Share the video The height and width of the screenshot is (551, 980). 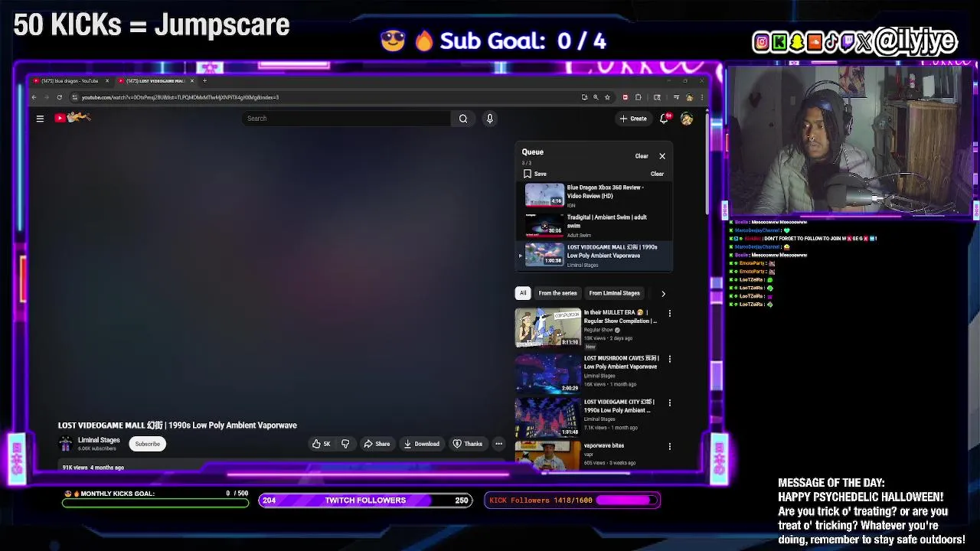coord(377,444)
